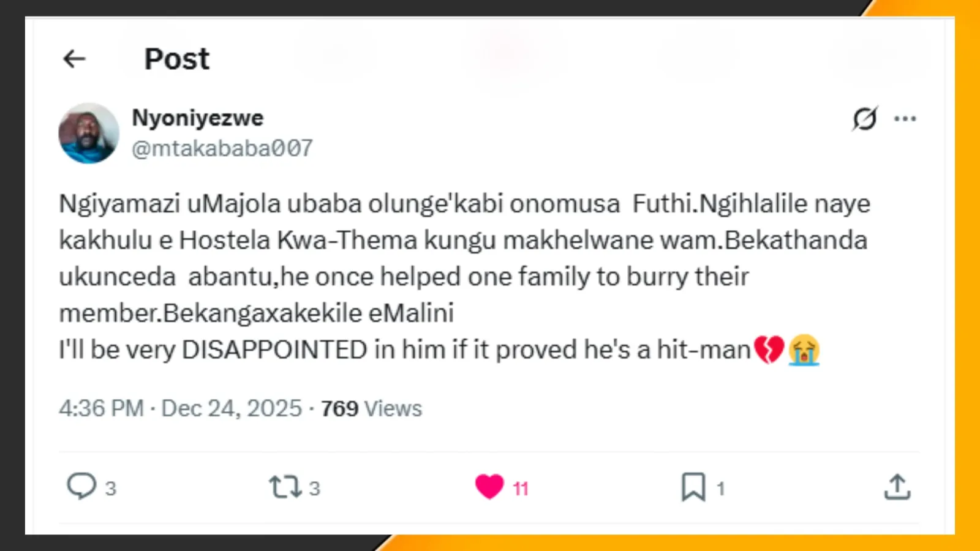Click the broken heart emoji in the post
This screenshot has width=980, height=551.
769,350
